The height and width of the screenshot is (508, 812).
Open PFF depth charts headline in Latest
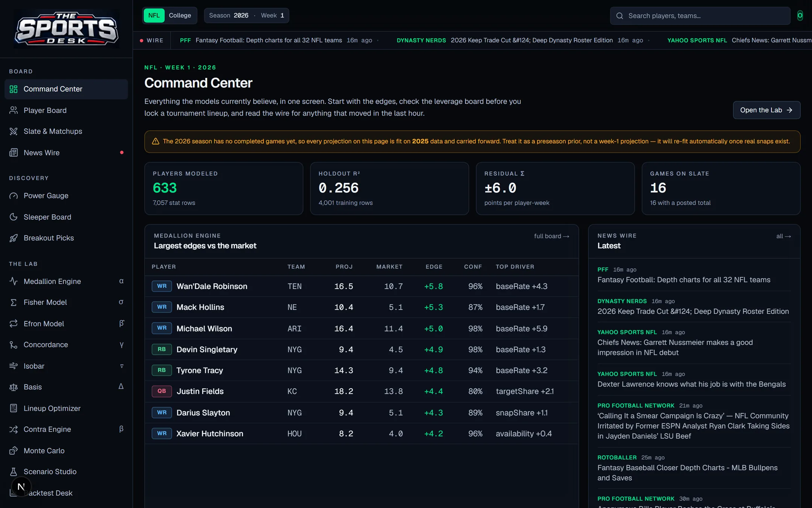point(684,280)
